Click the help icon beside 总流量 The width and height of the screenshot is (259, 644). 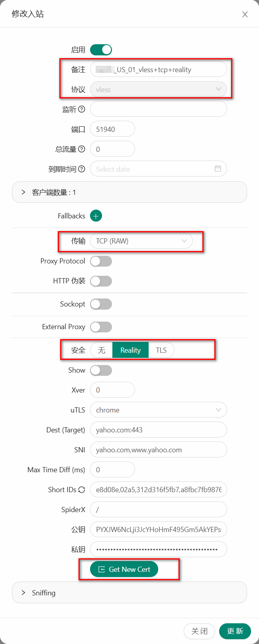click(82, 149)
